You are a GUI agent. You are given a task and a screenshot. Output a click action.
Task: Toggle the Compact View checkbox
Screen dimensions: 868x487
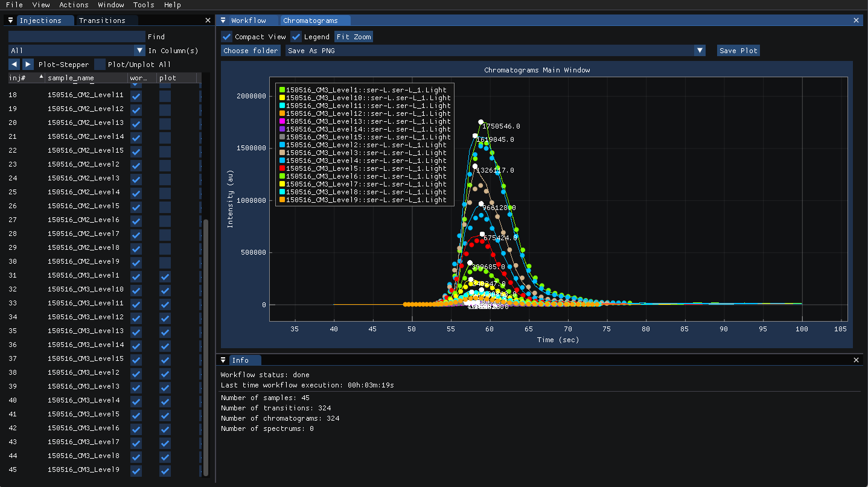pyautogui.click(x=226, y=37)
